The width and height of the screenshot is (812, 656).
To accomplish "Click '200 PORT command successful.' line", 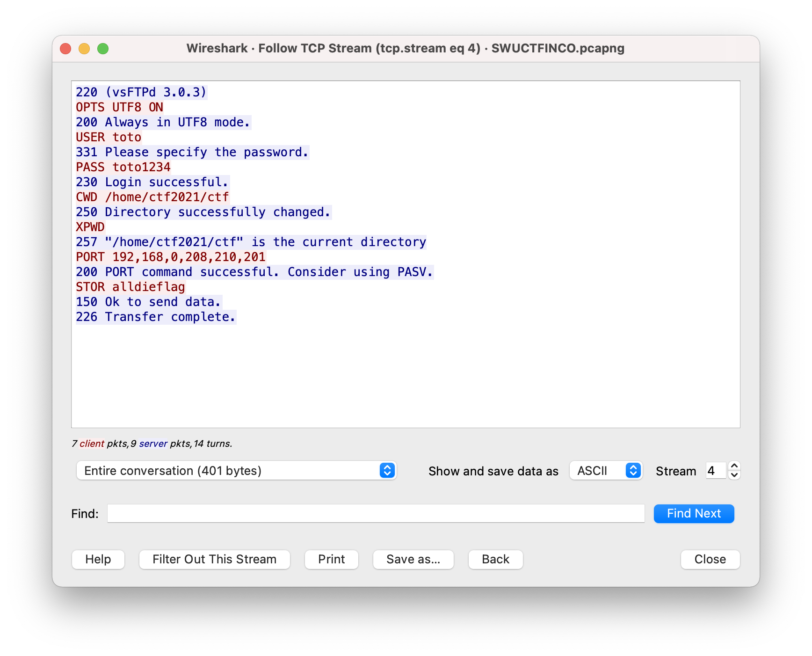I will 255,272.
